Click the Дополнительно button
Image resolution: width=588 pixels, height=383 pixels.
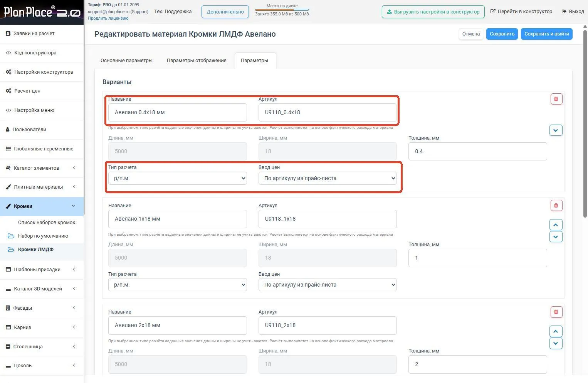[225, 12]
